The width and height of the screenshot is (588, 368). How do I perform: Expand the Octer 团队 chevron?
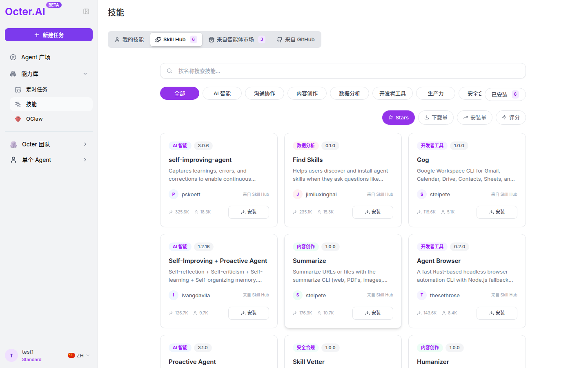pos(85,144)
